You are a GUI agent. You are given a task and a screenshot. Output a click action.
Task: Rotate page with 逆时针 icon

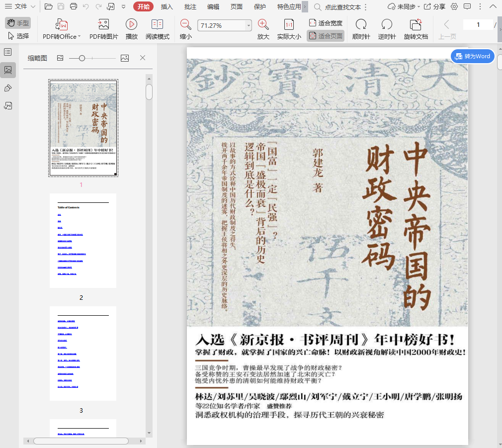click(x=387, y=24)
